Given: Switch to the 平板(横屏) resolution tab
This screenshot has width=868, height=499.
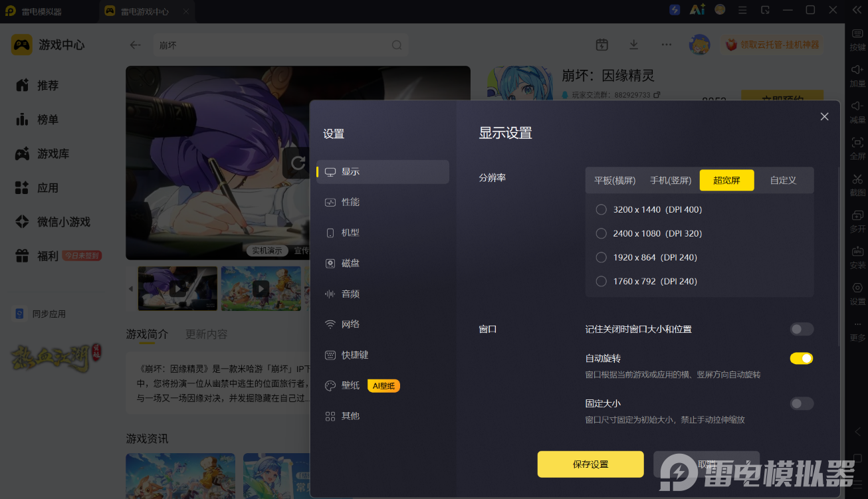Looking at the screenshot, I should (x=615, y=180).
